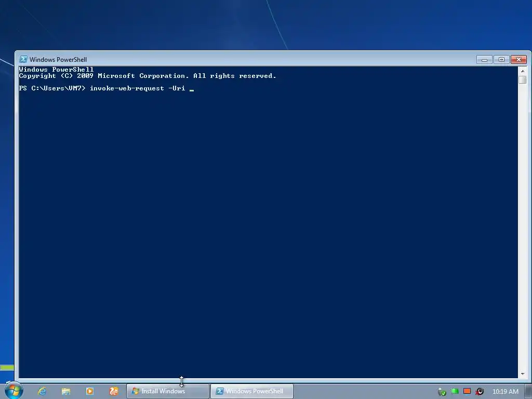Maximize the Windows PowerShell window
532x399 pixels.
tap(501, 60)
